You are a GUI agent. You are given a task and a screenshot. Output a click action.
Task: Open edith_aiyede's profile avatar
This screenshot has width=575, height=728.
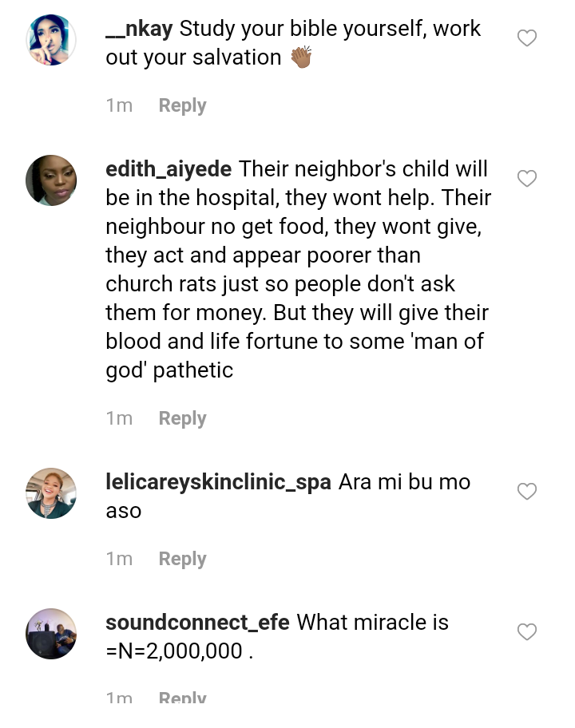[x=51, y=180]
